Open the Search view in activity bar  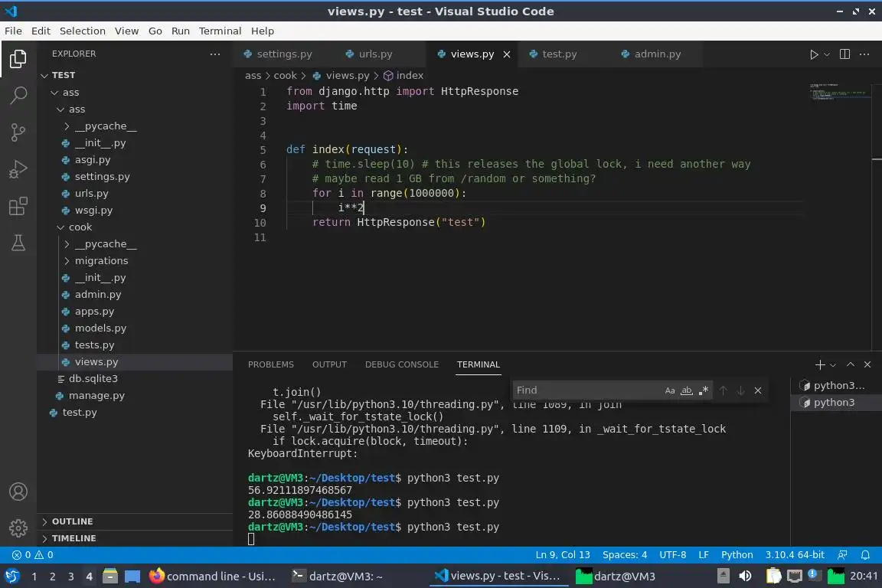(x=18, y=95)
